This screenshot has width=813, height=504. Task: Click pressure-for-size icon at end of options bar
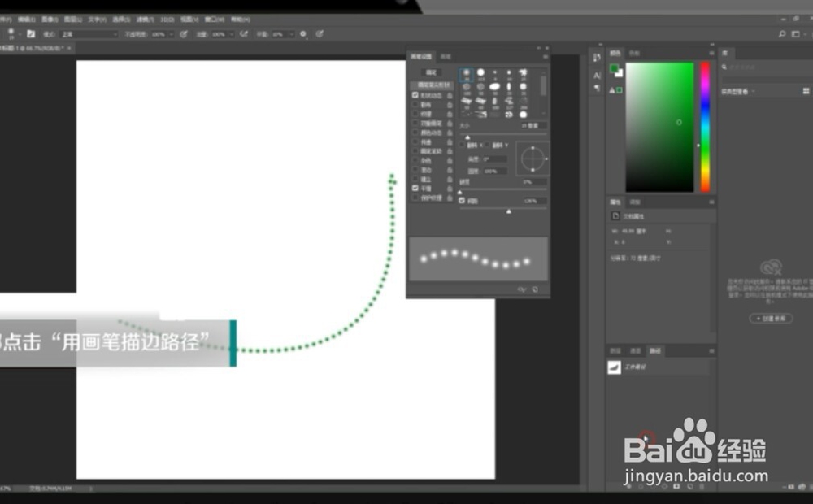tap(320, 34)
